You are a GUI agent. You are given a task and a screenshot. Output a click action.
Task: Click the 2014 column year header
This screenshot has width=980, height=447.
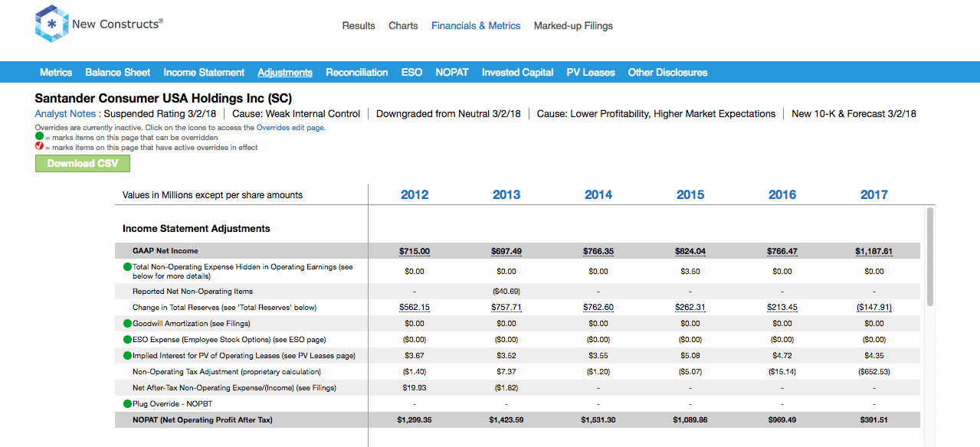click(598, 194)
